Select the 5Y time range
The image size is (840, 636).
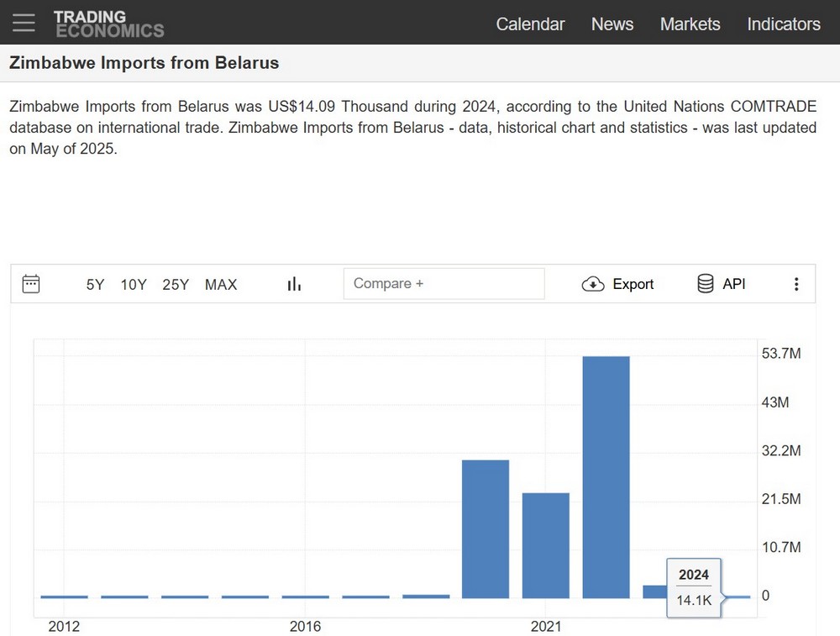pyautogui.click(x=95, y=285)
